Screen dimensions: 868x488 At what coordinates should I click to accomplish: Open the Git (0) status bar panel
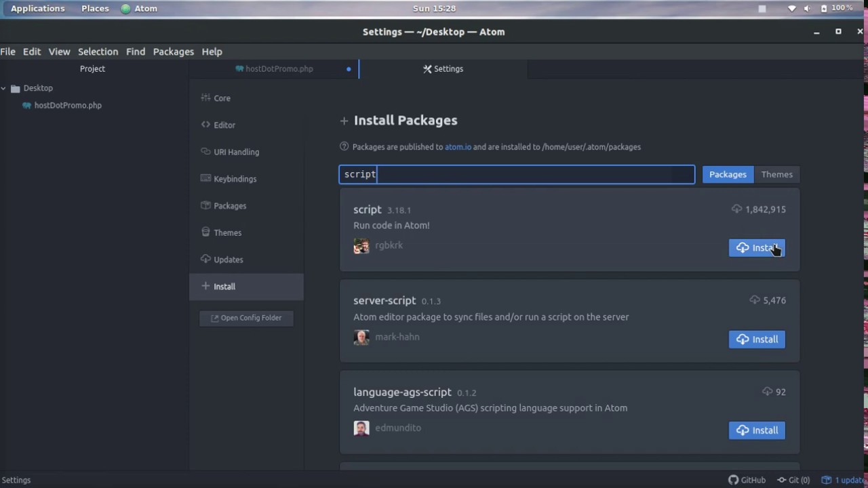793,480
